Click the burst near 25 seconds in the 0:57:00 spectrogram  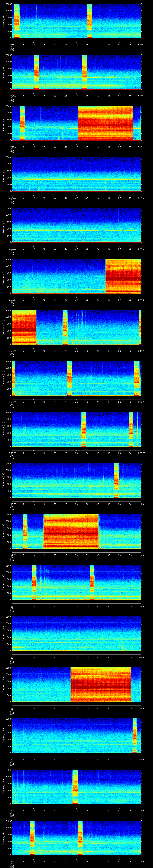[x=65, y=327]
